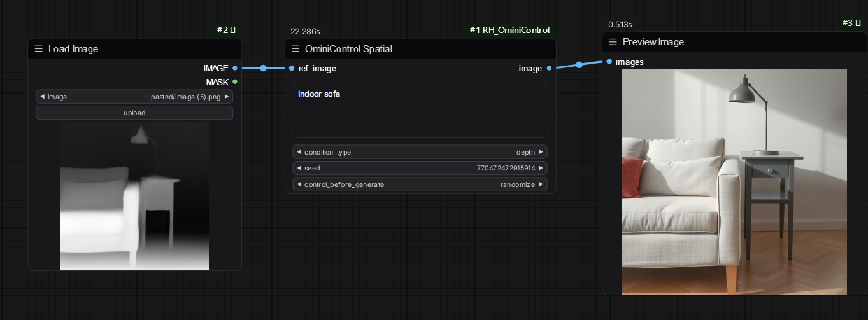Open the control_before_generate randomize selector
This screenshot has height=320, width=868.
[x=420, y=184]
